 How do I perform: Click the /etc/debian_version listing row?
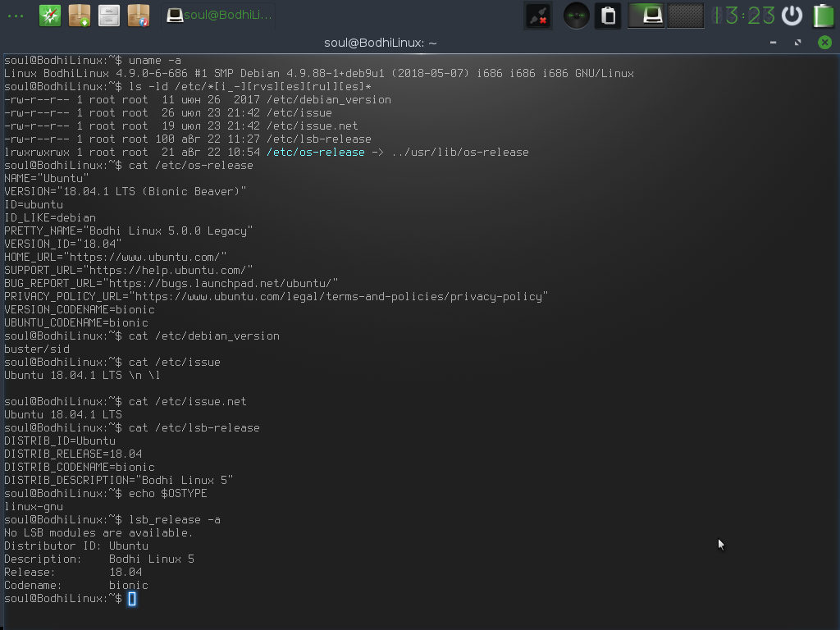pyautogui.click(x=198, y=99)
